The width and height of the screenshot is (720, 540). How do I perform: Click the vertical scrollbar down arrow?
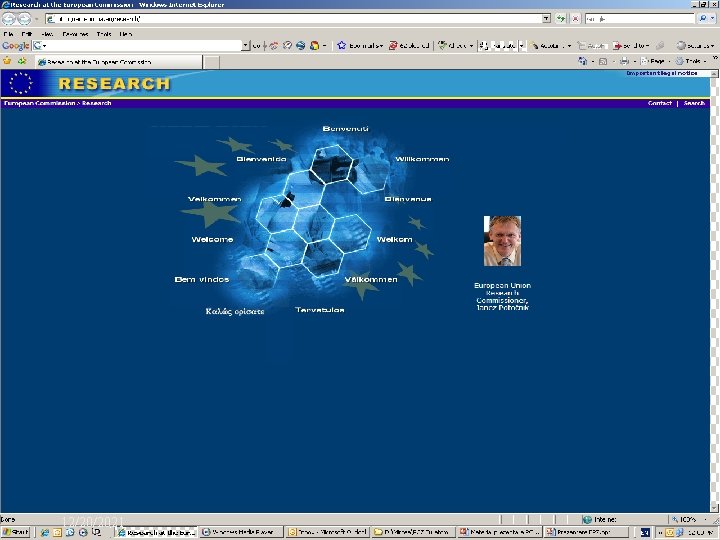714,508
